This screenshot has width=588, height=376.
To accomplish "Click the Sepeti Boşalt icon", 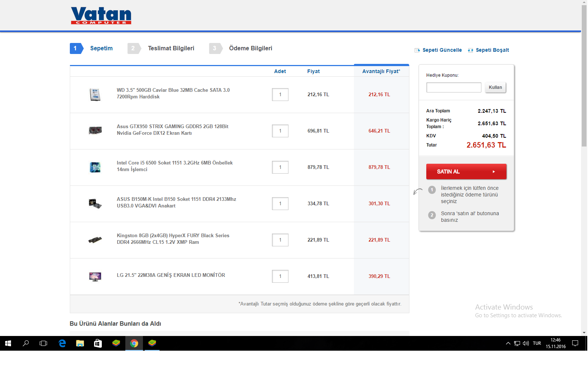I will pos(470,50).
